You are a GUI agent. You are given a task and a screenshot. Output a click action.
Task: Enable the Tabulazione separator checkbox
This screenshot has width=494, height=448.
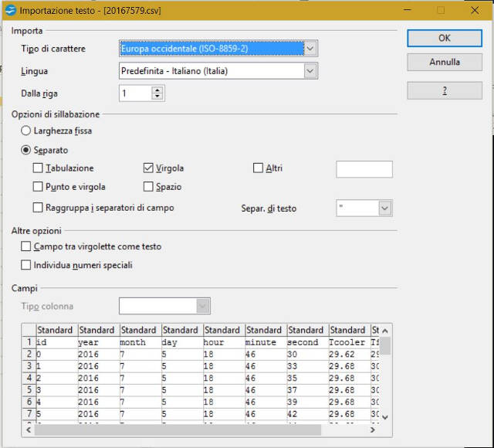[38, 168]
